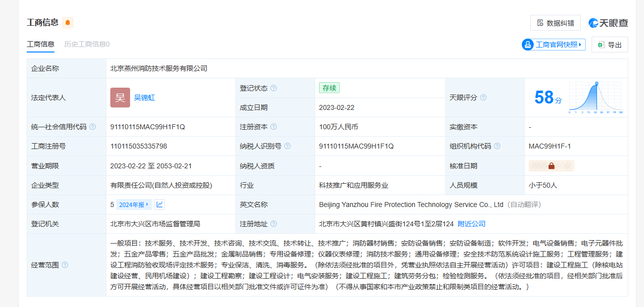The image size is (644, 307).
Task: Open help icon beside 登记状态
Action: pyautogui.click(x=274, y=88)
